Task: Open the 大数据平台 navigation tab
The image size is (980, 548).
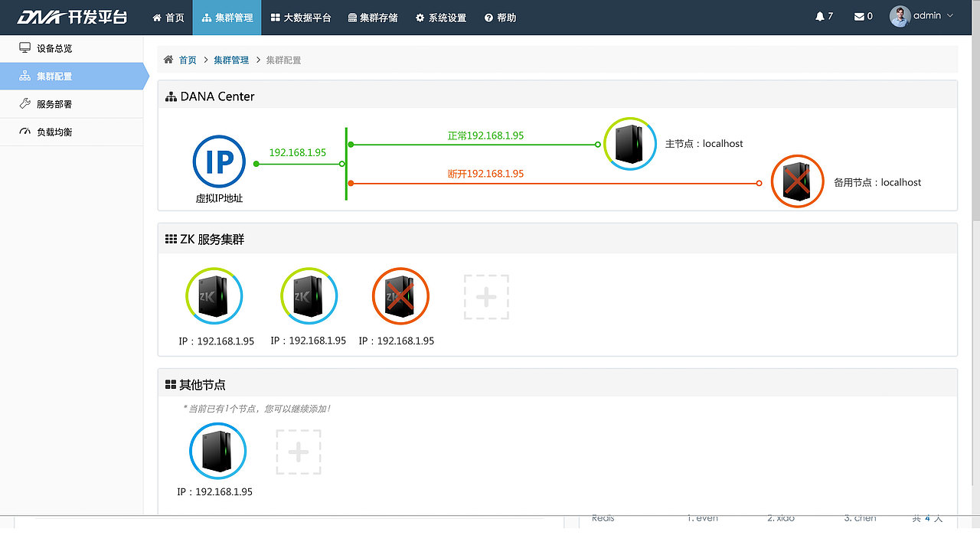Action: click(300, 18)
